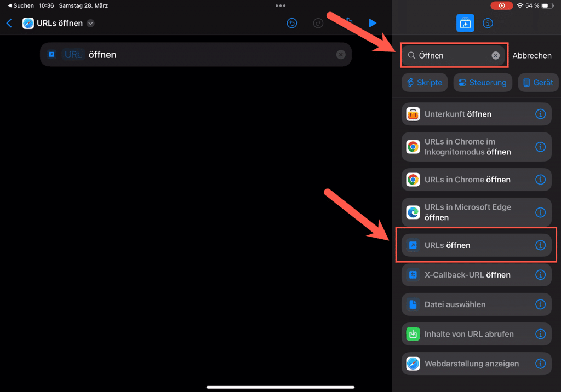The width and height of the screenshot is (561, 392).
Task: Open the shortcut details info icon
Action: [488, 23]
